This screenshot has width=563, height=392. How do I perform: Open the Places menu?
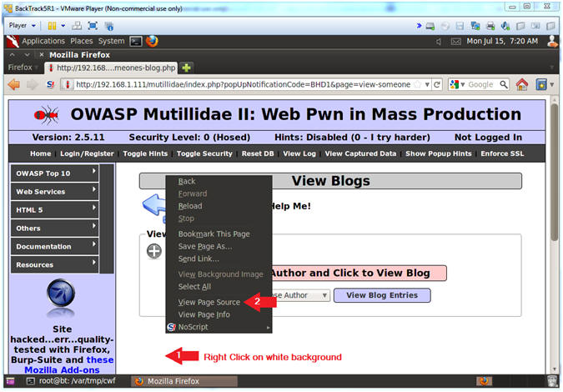(82, 41)
